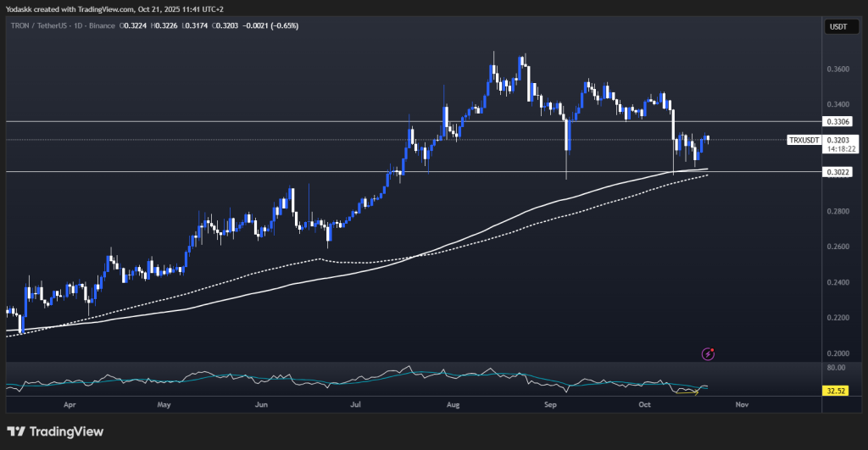Click the closing price value 0.3203 in legend

(x=225, y=28)
